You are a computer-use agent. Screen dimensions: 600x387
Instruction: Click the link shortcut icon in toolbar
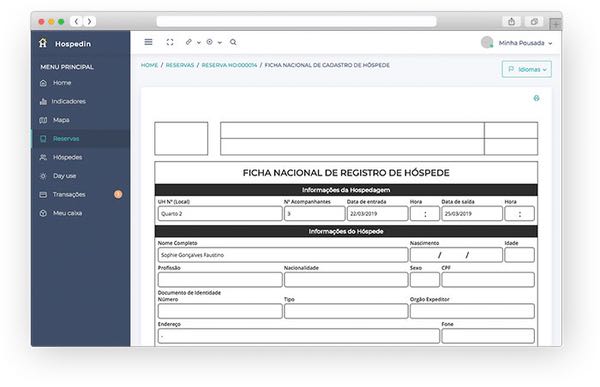click(x=189, y=42)
